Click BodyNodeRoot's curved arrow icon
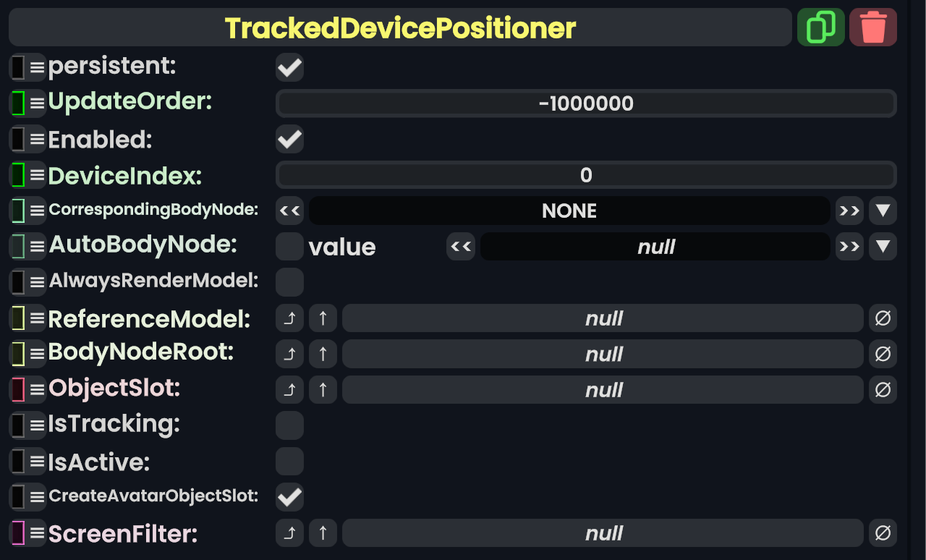This screenshot has height=560, width=926. tap(289, 354)
